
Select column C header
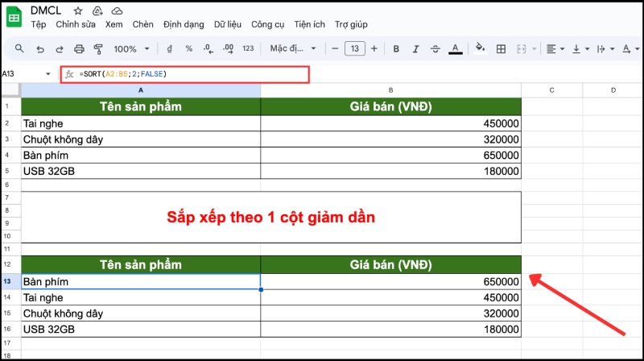(x=551, y=90)
